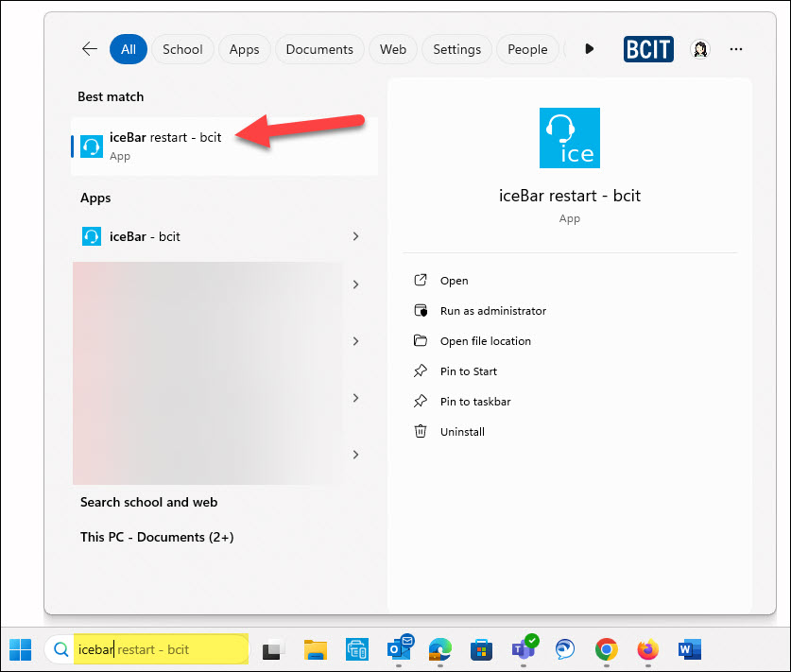Uninstall the iceBar restart app
The height and width of the screenshot is (672, 791).
[x=461, y=431]
